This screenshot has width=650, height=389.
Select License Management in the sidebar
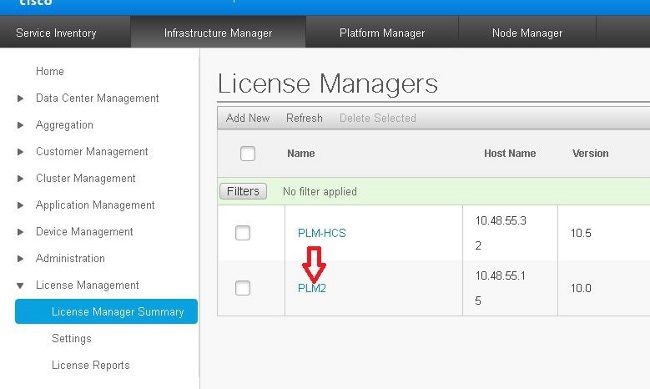(87, 285)
